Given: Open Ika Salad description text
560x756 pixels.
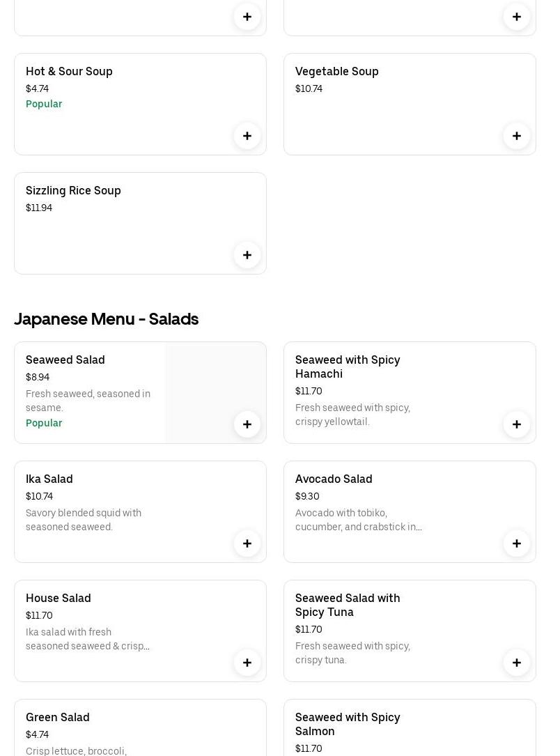Looking at the screenshot, I should tap(84, 520).
